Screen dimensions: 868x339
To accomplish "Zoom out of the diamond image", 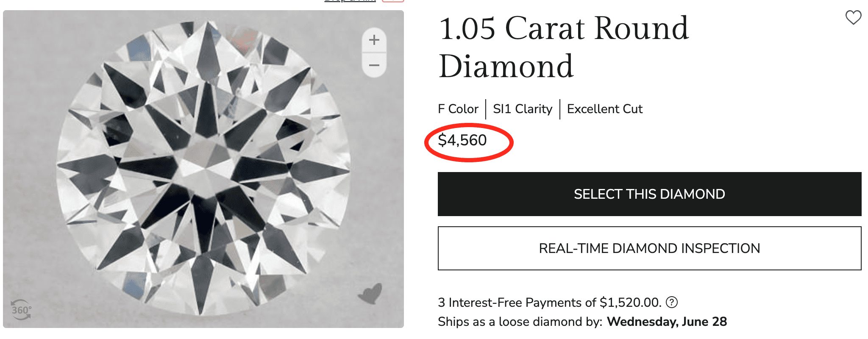I will pyautogui.click(x=374, y=65).
